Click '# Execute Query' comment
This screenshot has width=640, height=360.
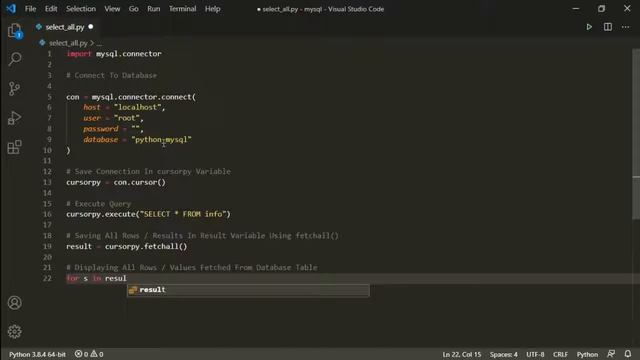tap(98, 204)
